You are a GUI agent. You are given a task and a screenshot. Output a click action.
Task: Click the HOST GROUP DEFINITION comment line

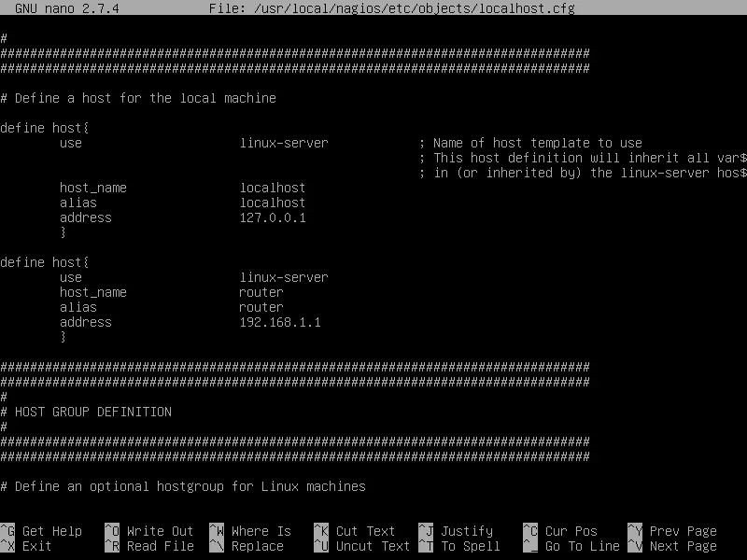click(86, 412)
